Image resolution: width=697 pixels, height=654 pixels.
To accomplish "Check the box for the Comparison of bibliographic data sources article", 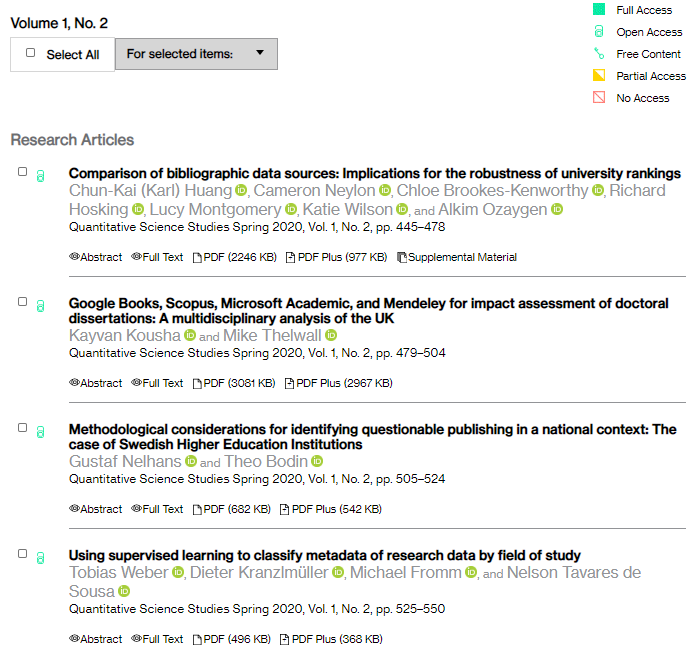I will [23, 172].
